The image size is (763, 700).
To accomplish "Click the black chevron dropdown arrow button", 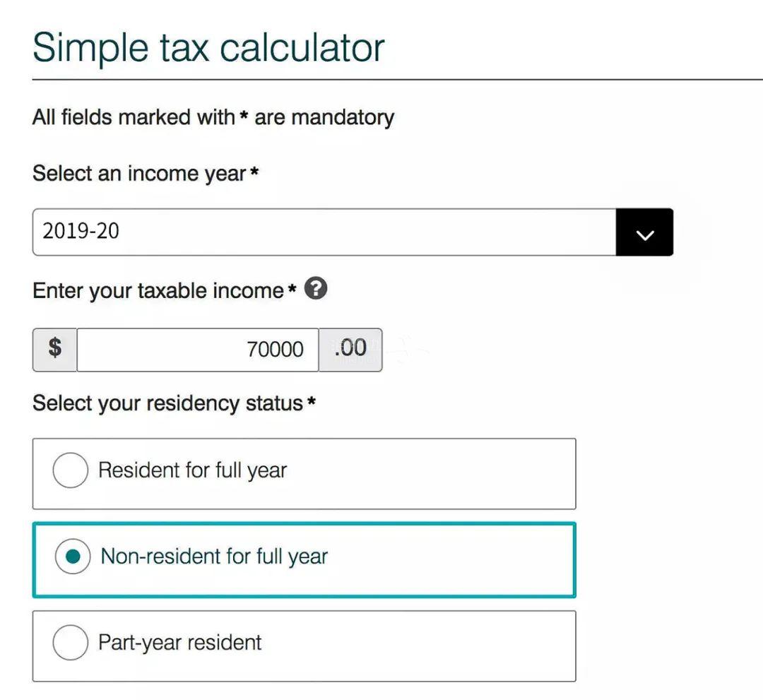I will pos(644,232).
